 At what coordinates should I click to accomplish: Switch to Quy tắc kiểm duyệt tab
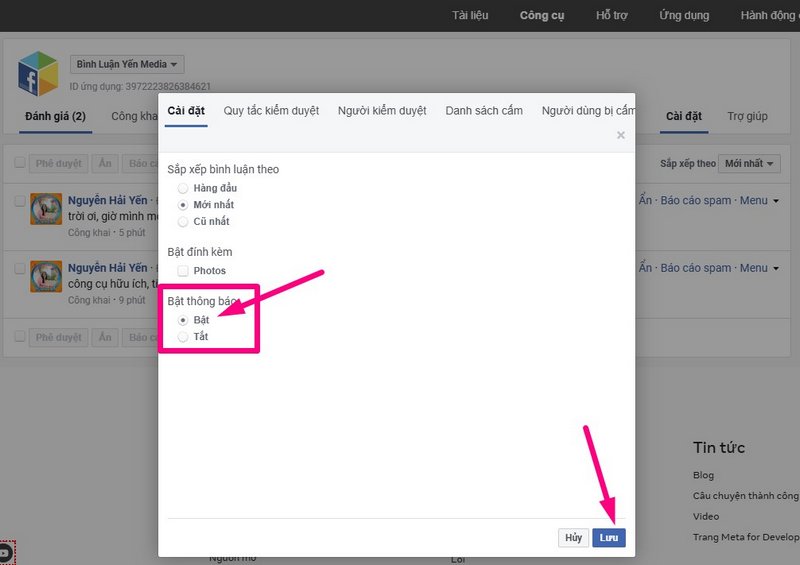[271, 110]
